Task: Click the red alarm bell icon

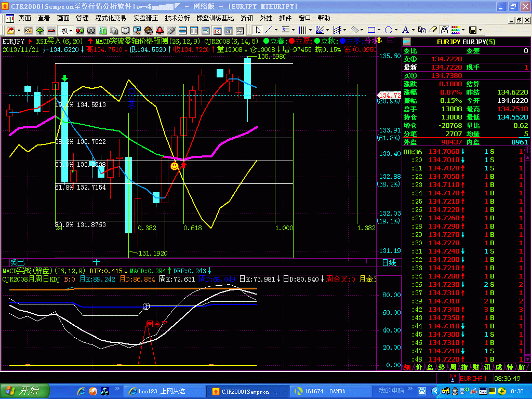Action: (160, 31)
